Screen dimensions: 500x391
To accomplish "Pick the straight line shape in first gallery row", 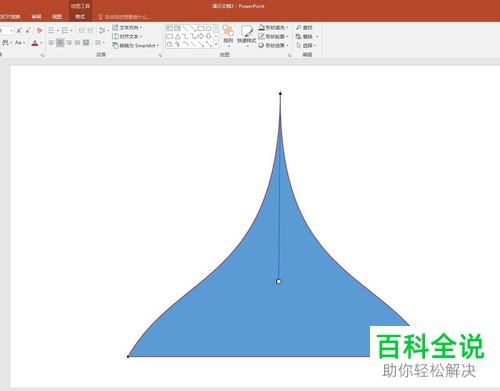I will click(x=185, y=28).
